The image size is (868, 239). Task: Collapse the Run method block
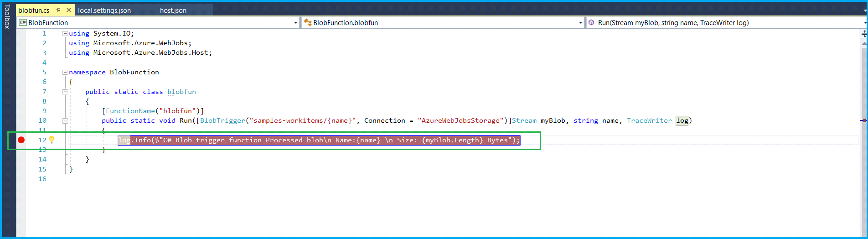tap(65, 121)
